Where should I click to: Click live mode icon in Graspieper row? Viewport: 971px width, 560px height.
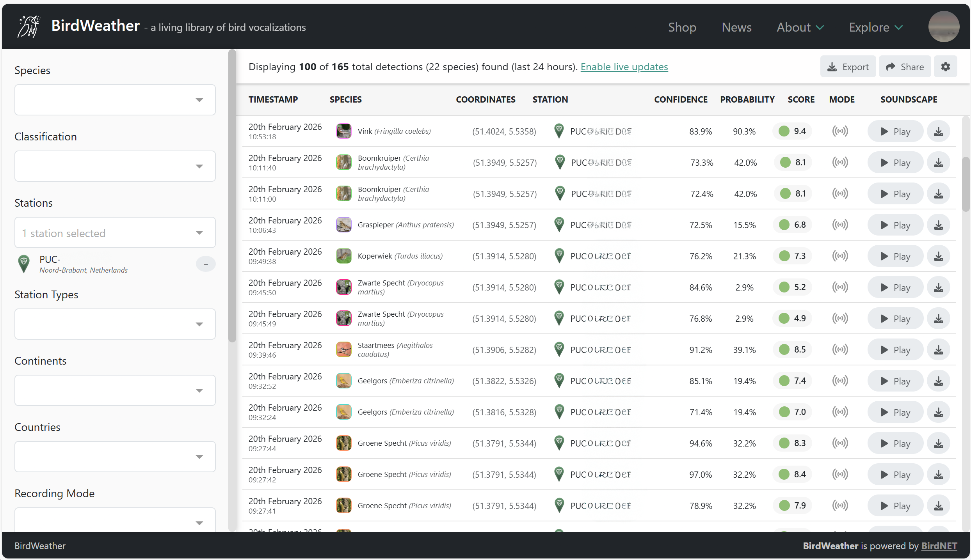click(x=840, y=225)
